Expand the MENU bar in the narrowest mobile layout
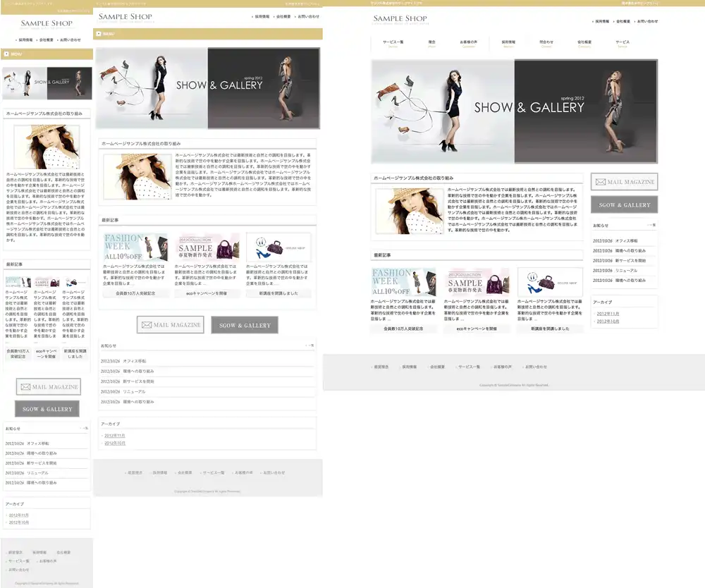The height and width of the screenshot is (588, 705). (47, 54)
